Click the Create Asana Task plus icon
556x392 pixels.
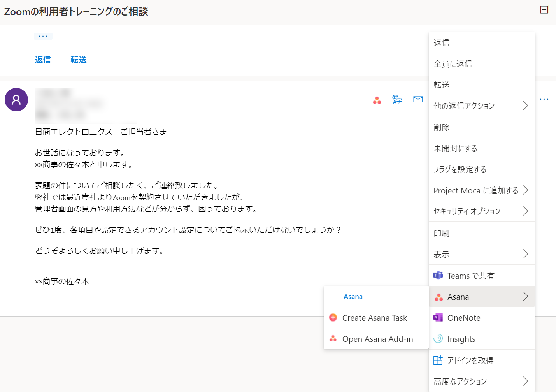point(333,318)
